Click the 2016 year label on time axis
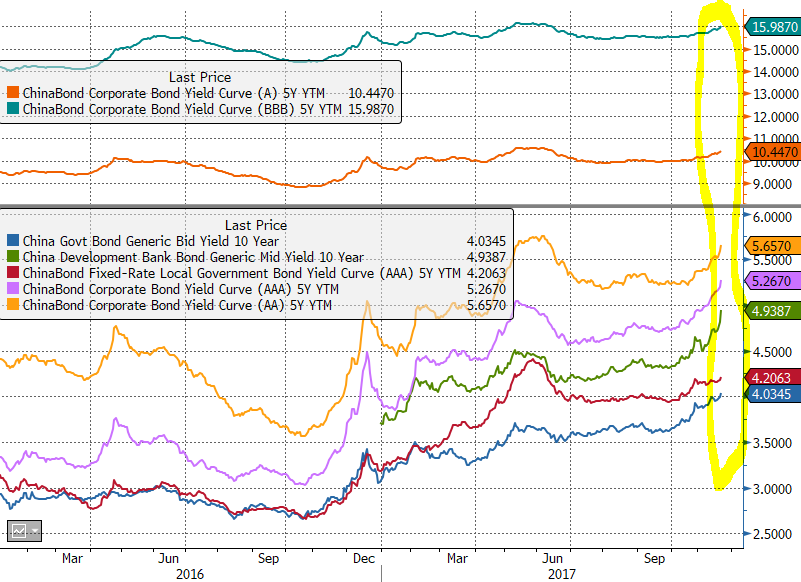Screen dimensions: 801x582 [190, 574]
